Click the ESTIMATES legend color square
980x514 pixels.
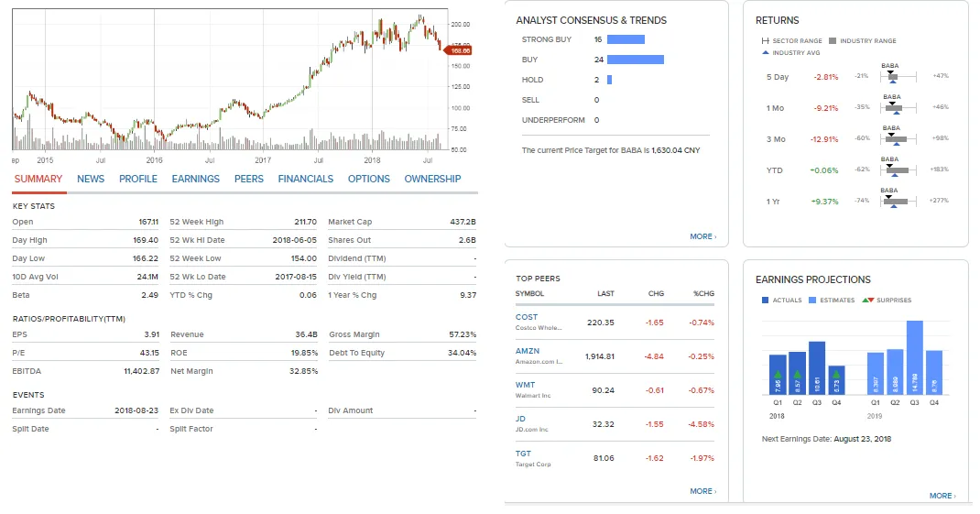(812, 301)
